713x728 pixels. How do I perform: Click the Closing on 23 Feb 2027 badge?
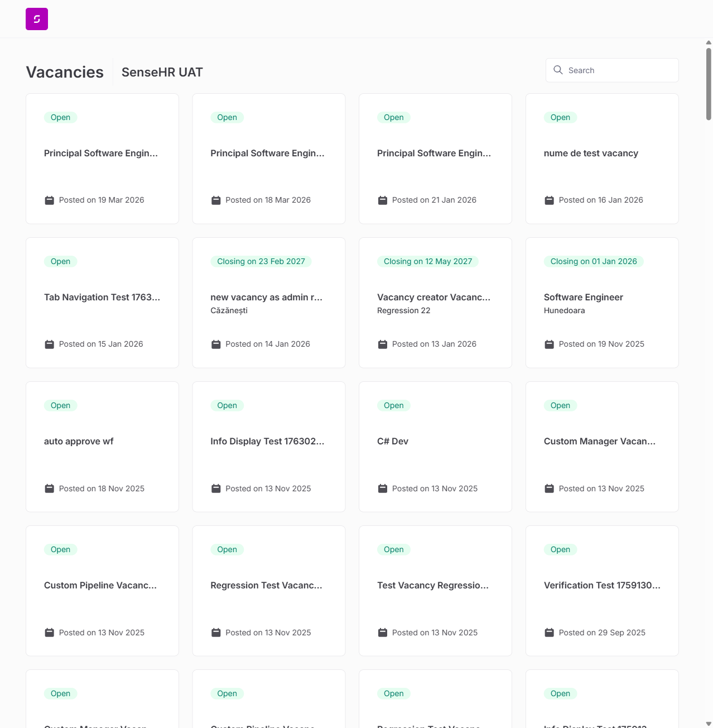[x=261, y=261]
